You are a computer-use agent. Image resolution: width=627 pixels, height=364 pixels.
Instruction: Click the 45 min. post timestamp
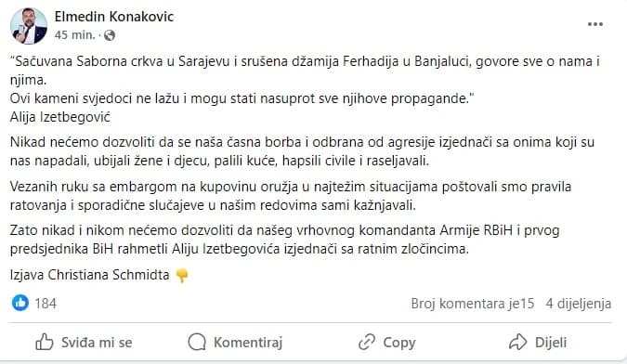75,35
